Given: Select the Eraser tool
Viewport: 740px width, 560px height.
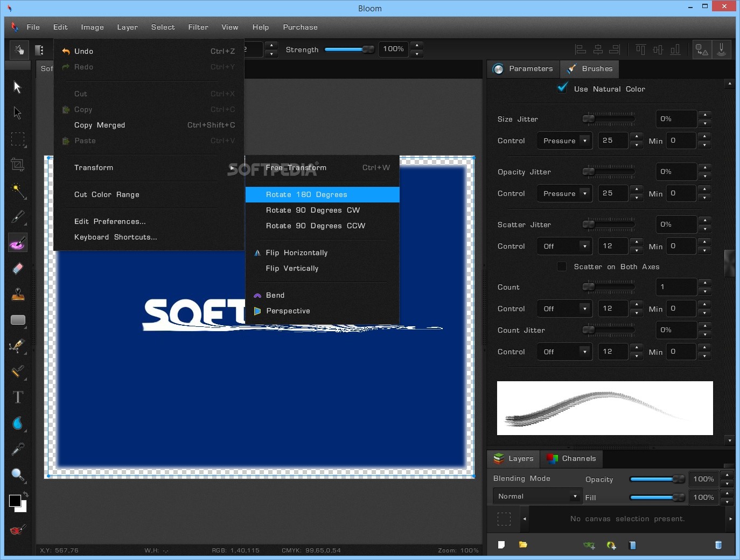Looking at the screenshot, I should click(x=18, y=268).
